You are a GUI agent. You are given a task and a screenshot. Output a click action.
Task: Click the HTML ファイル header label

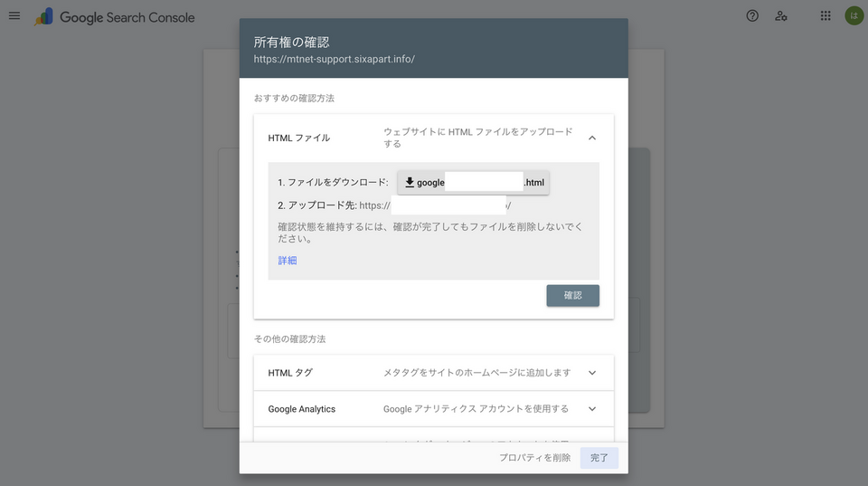pos(299,138)
